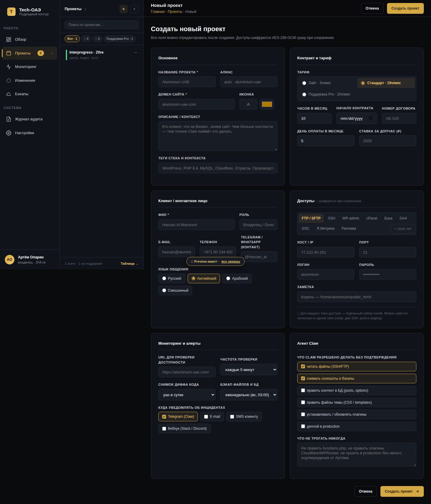Select Interprogress · Zfire project row
Image resolution: width=431 pixels, height=504 pixels.
click(101, 55)
